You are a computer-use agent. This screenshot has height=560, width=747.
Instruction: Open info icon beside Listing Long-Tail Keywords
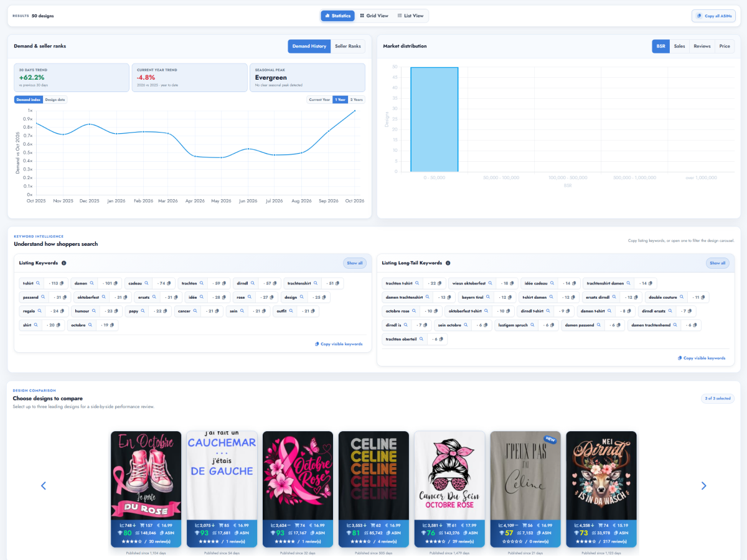click(448, 263)
